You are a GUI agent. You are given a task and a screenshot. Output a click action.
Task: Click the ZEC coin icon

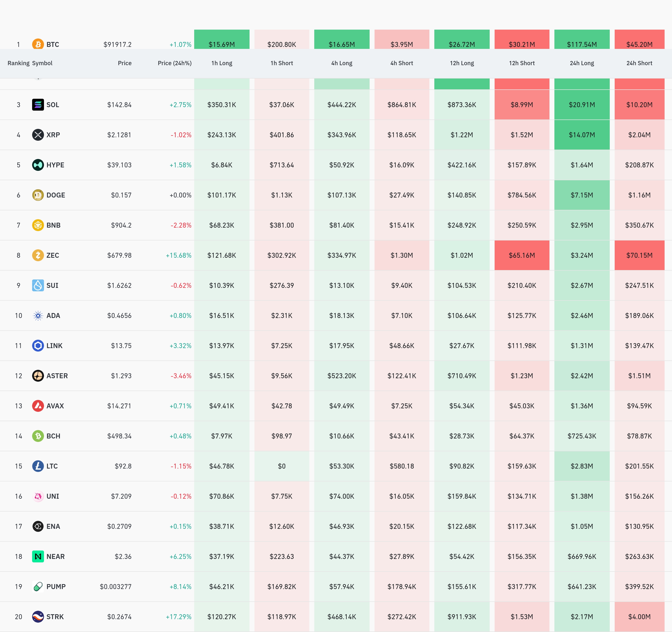click(x=38, y=255)
